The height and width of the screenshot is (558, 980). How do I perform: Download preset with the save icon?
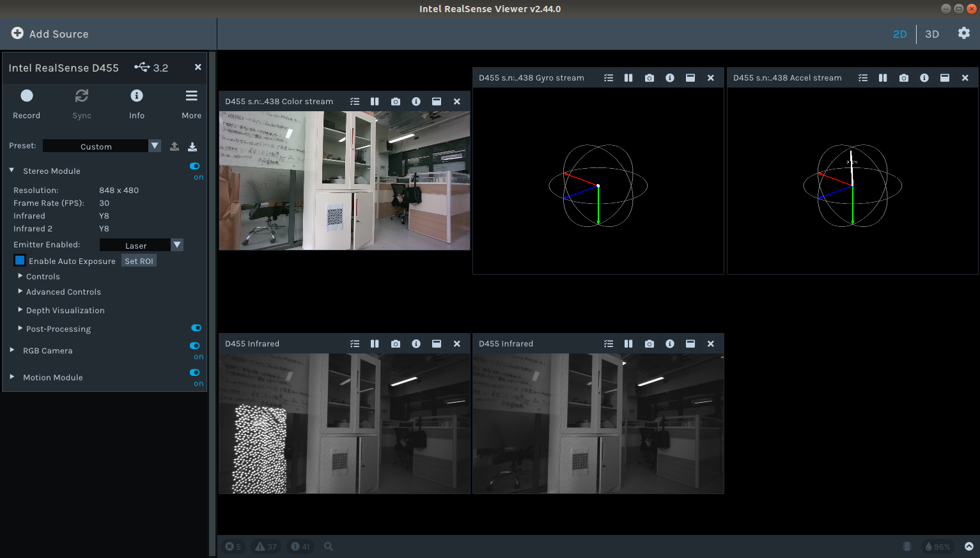point(192,146)
